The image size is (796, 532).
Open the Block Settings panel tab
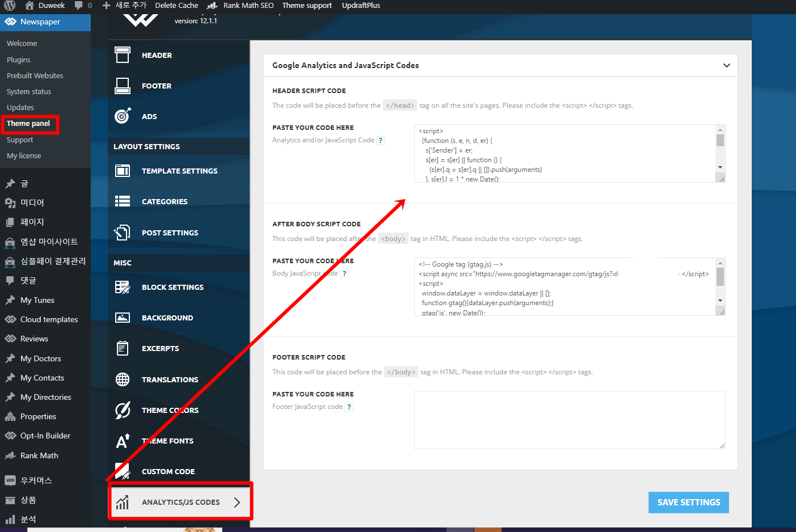(x=179, y=287)
